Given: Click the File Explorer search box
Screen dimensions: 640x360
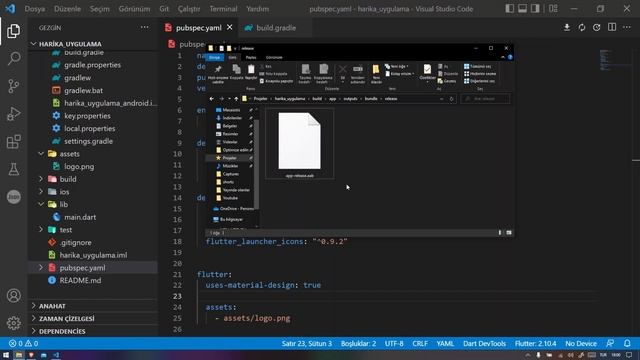Looking at the screenshot, I should [x=485, y=99].
